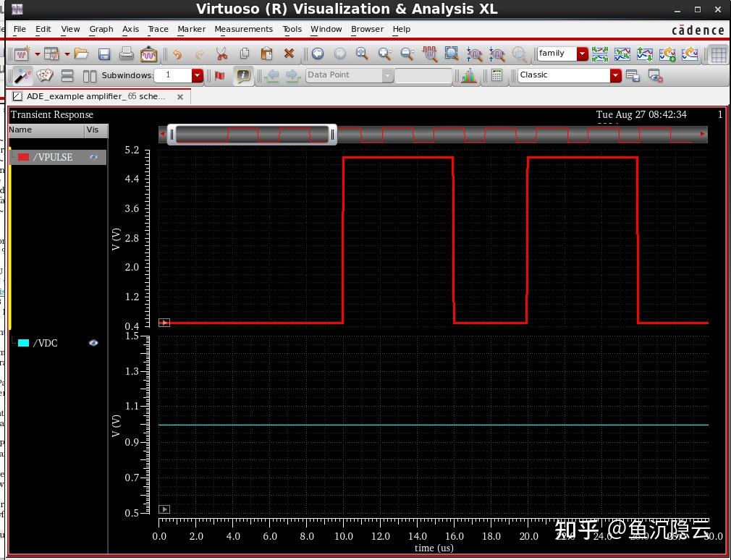Hide the /VDC trace
The image size is (731, 560).
click(93, 343)
